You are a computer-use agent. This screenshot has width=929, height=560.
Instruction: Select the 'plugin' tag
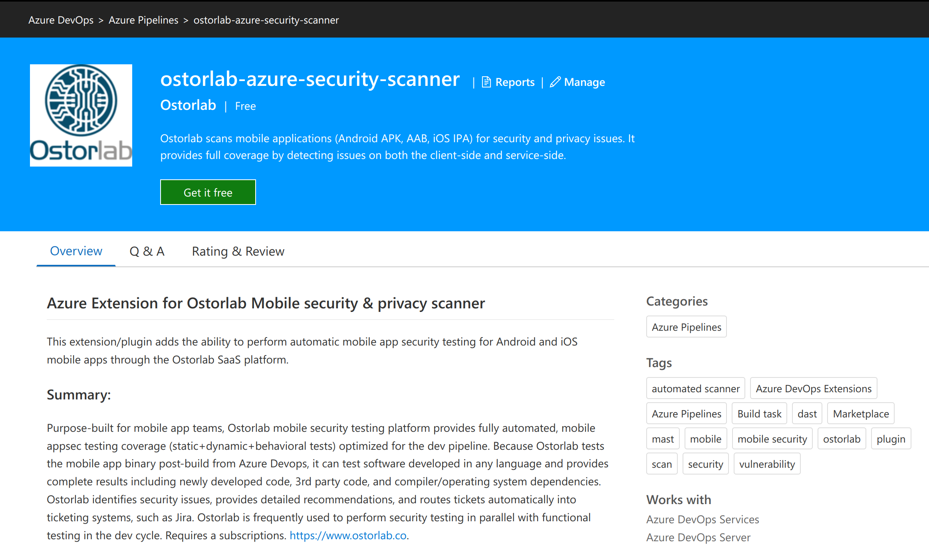(x=891, y=438)
